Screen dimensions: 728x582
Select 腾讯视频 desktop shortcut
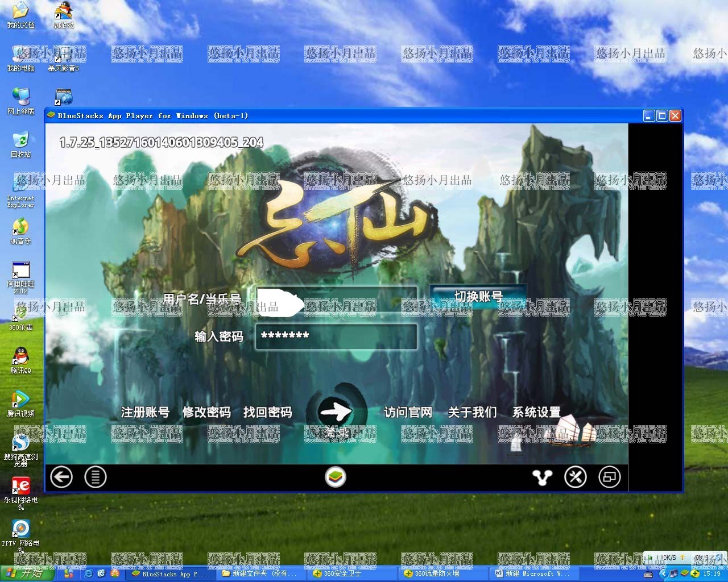pyautogui.click(x=20, y=404)
